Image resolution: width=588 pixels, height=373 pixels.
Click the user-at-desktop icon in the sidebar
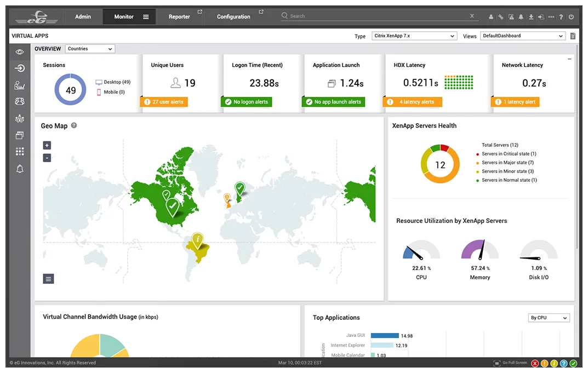(x=20, y=85)
